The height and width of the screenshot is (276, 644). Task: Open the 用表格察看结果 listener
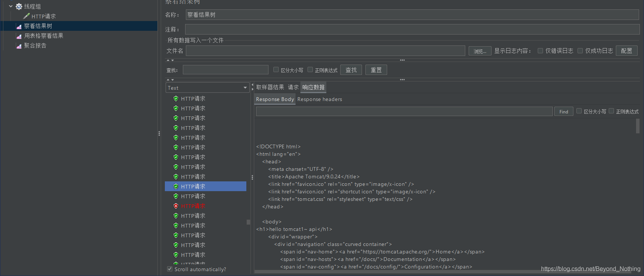coord(44,36)
